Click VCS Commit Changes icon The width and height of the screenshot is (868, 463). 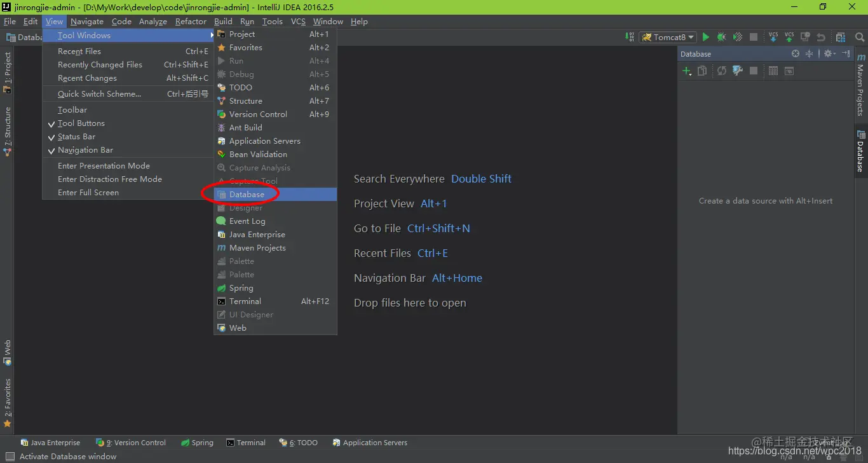coord(789,37)
